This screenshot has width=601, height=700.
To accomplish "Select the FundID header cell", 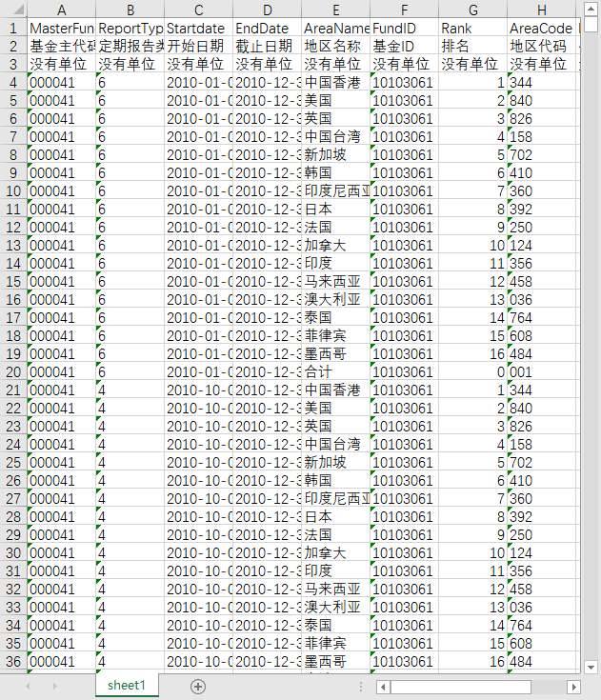I will click(405, 29).
